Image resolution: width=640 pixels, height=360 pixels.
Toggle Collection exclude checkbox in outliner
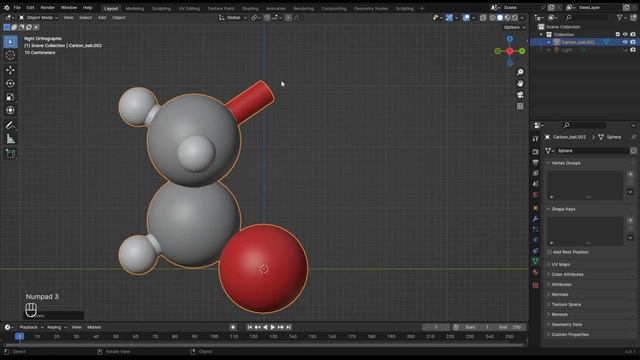(x=618, y=34)
